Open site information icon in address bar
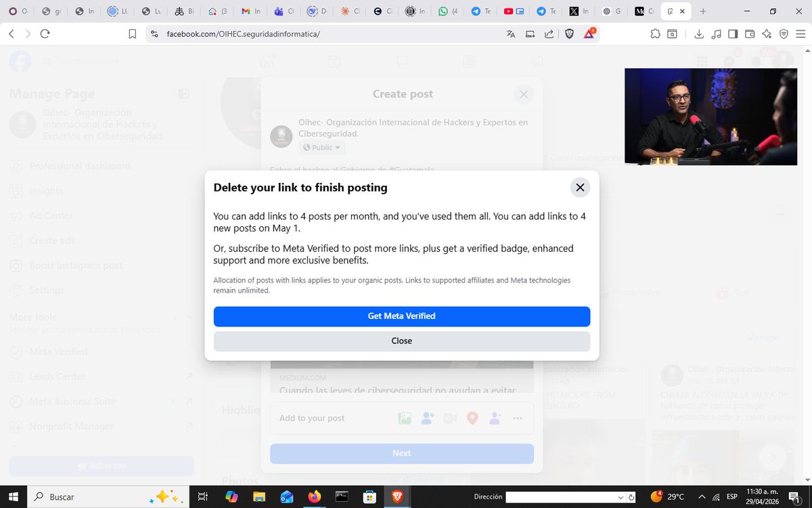 tap(155, 34)
